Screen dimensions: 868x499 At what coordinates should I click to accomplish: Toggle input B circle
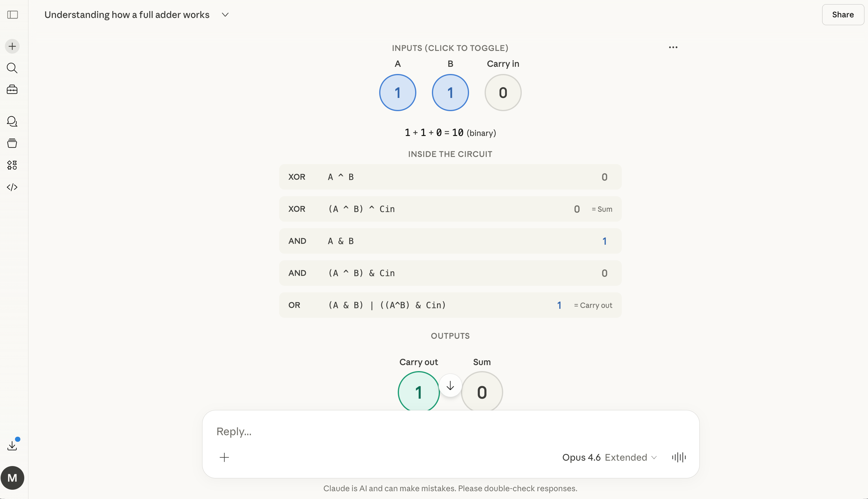point(450,93)
